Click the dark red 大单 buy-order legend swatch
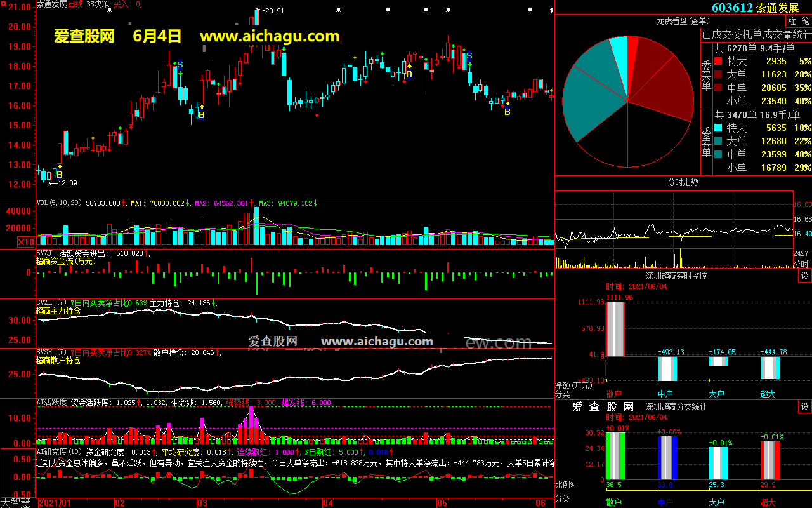 point(718,75)
